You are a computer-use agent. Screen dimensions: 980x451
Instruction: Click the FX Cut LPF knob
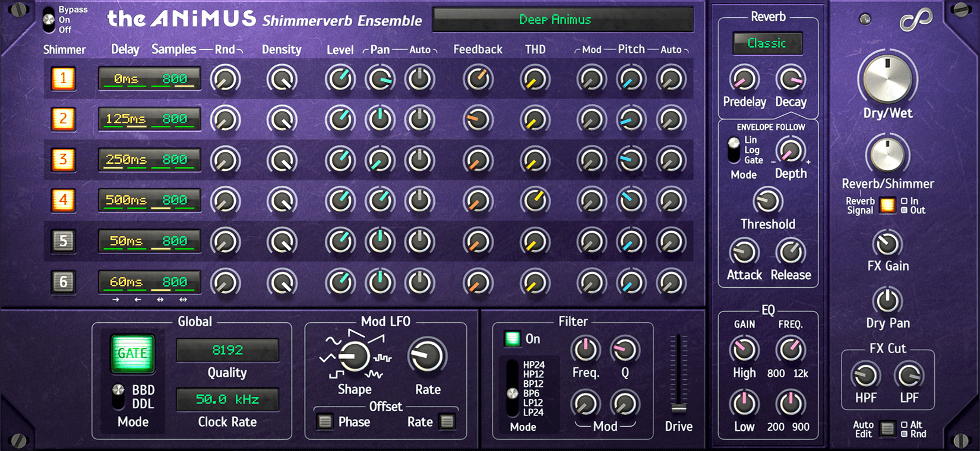pyautogui.click(x=909, y=375)
